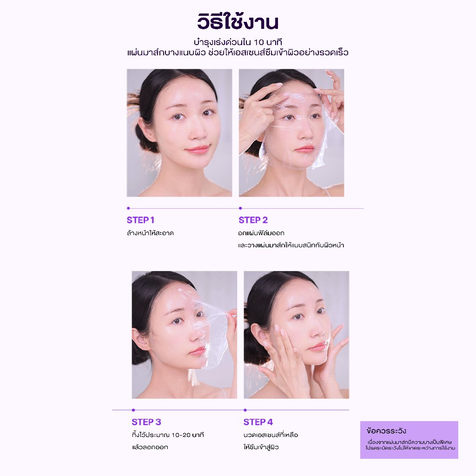Click the STEP 1 clean face photo

tap(179, 132)
